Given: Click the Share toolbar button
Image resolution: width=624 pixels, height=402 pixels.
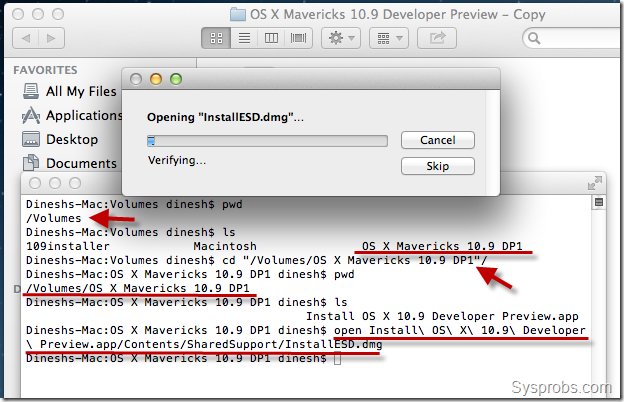Looking at the screenshot, I should [437, 38].
